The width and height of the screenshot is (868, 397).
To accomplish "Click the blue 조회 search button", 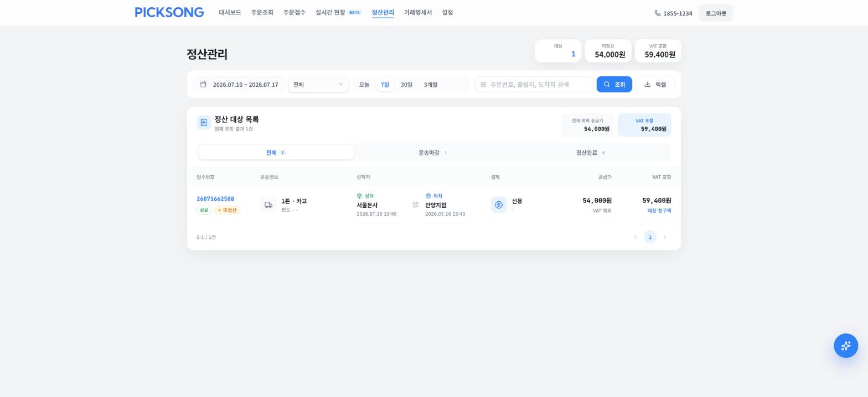I will pyautogui.click(x=614, y=85).
